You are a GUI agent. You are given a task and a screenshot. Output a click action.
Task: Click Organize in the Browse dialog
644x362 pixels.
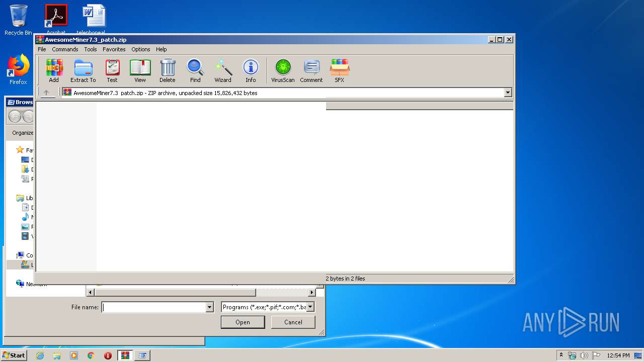(23, 133)
